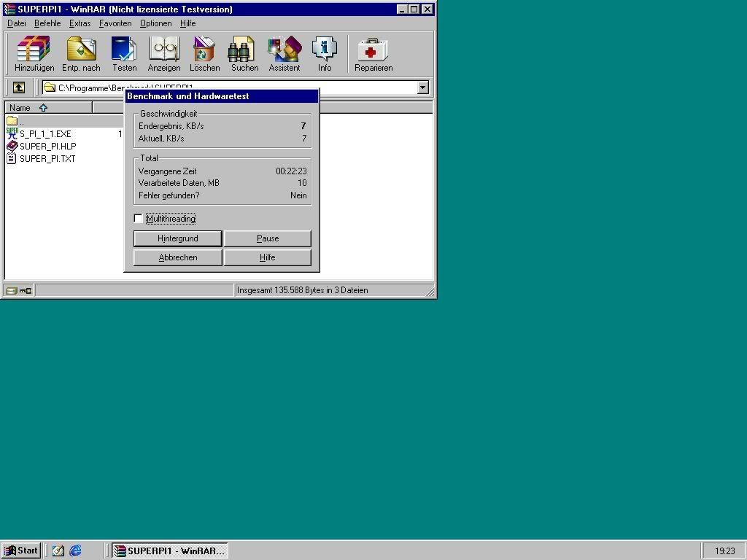Open the Windows Start menu
Image resolution: width=747 pixels, height=560 pixels.
tap(21, 551)
